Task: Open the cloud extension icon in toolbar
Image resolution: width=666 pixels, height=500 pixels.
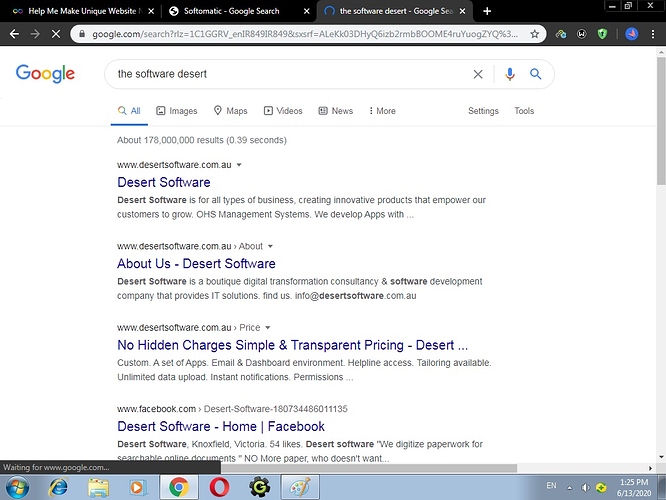Action: click(x=561, y=34)
